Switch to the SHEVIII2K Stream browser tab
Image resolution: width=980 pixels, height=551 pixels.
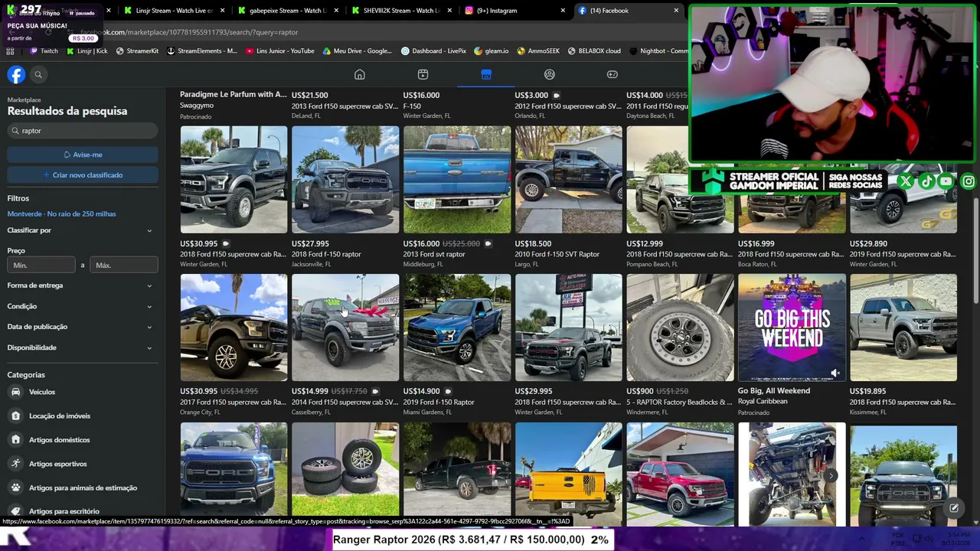click(400, 11)
